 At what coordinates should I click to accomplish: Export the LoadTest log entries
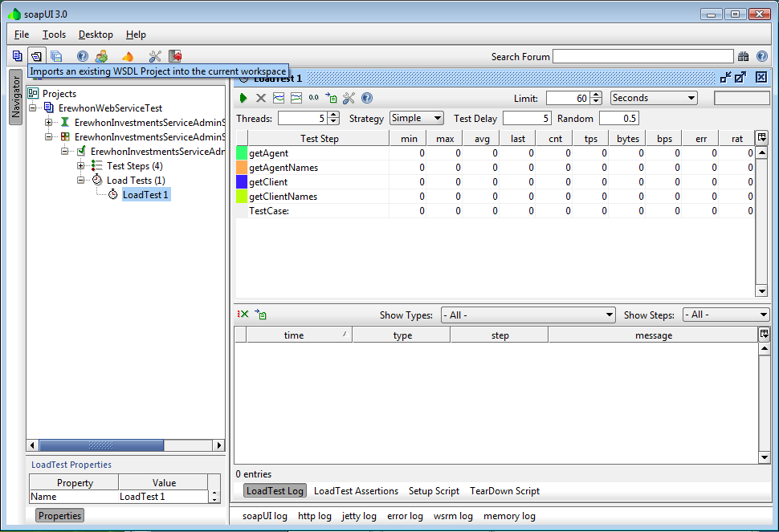[x=260, y=314]
